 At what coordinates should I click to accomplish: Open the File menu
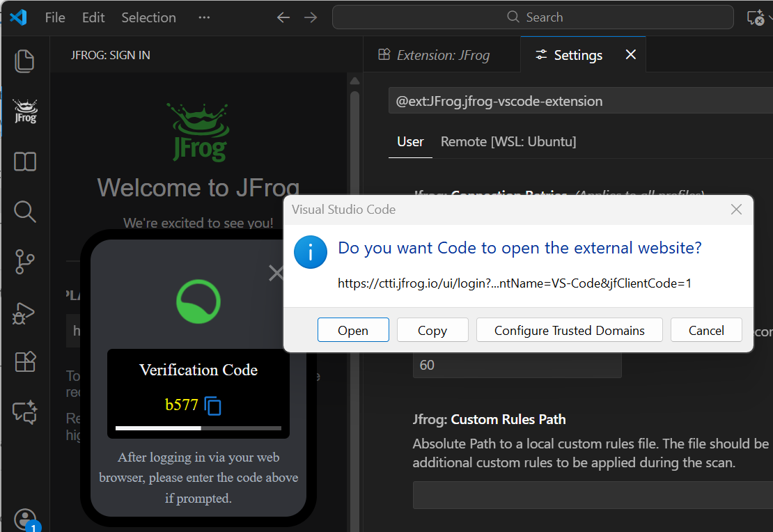(54, 17)
